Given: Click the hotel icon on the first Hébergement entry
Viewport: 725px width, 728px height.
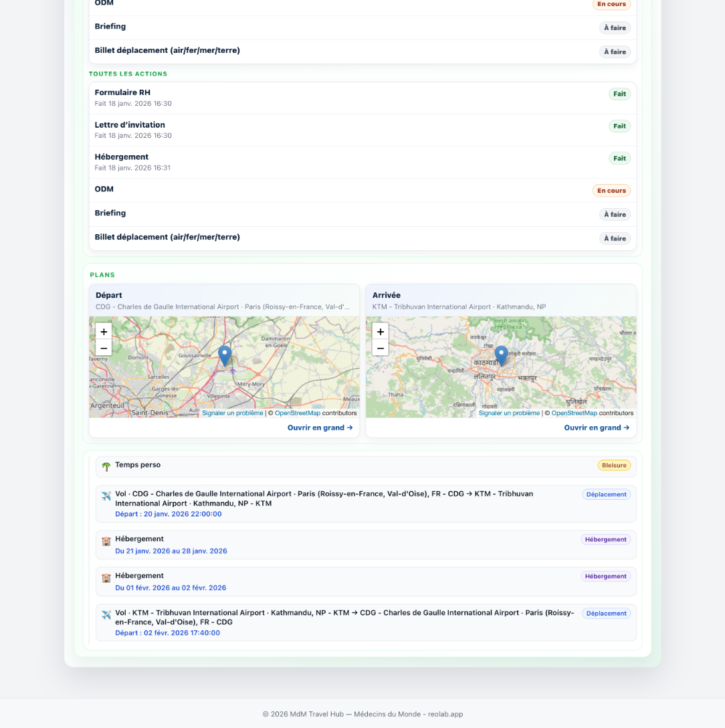Looking at the screenshot, I should pyautogui.click(x=106, y=541).
